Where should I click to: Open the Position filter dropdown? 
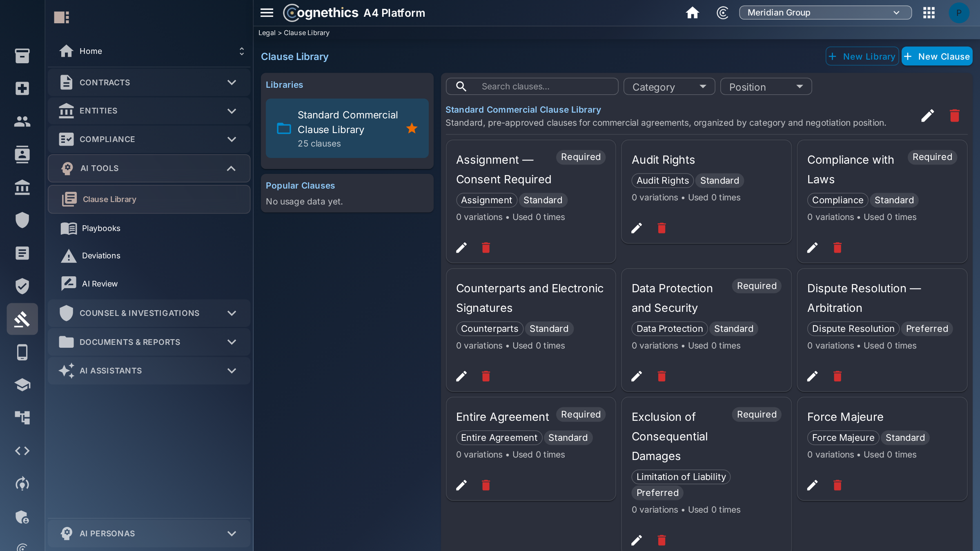766,87
